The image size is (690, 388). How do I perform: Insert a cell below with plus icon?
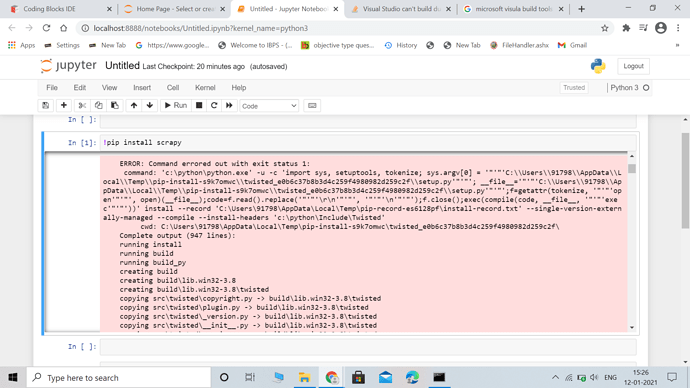point(64,106)
